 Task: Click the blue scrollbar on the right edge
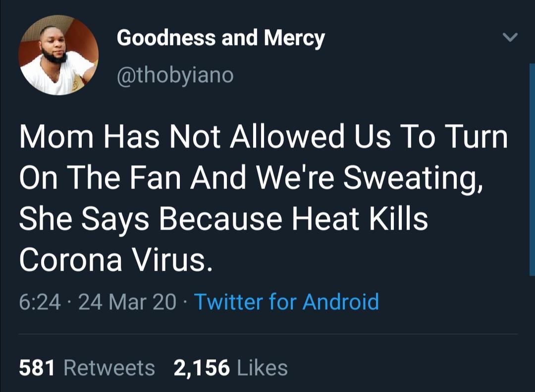pyautogui.click(x=532, y=168)
